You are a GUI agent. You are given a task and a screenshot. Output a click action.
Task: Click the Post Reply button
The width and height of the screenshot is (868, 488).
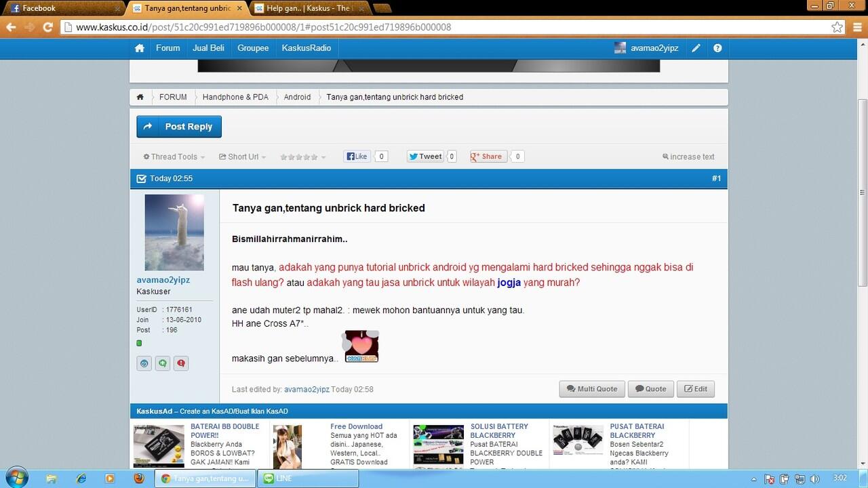[x=179, y=127]
